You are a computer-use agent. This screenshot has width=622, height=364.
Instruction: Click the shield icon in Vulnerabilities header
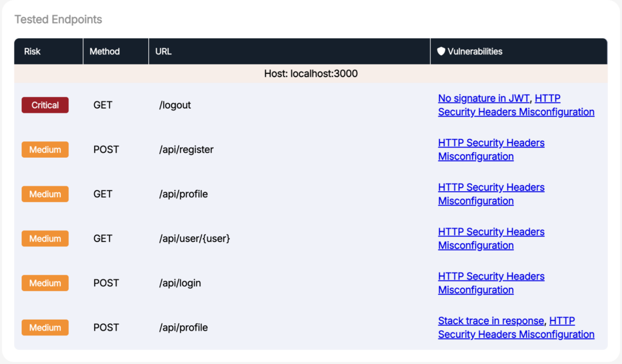(x=441, y=52)
